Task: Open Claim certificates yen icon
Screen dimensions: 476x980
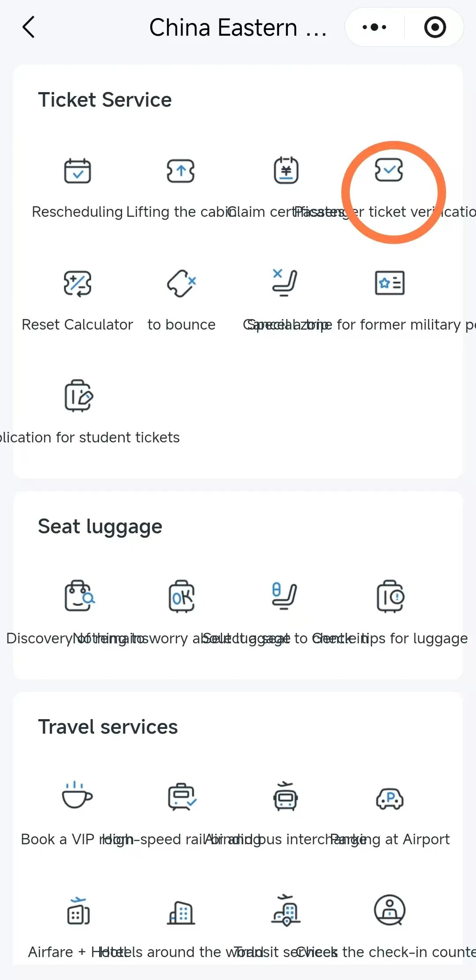Action: click(x=286, y=171)
